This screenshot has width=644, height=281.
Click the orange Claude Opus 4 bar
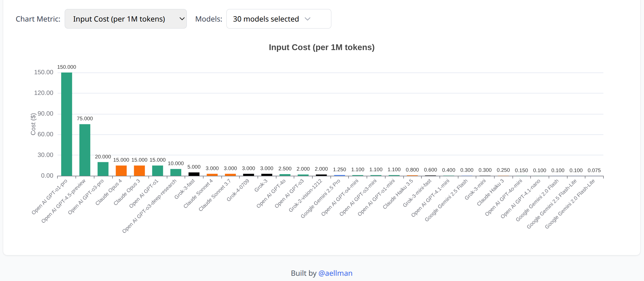121,171
